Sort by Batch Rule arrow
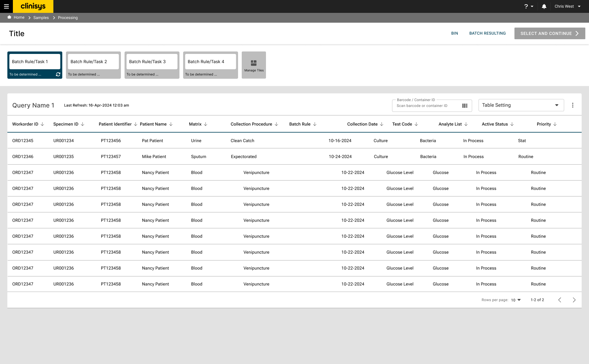This screenshot has height=364, width=589. 315,124
